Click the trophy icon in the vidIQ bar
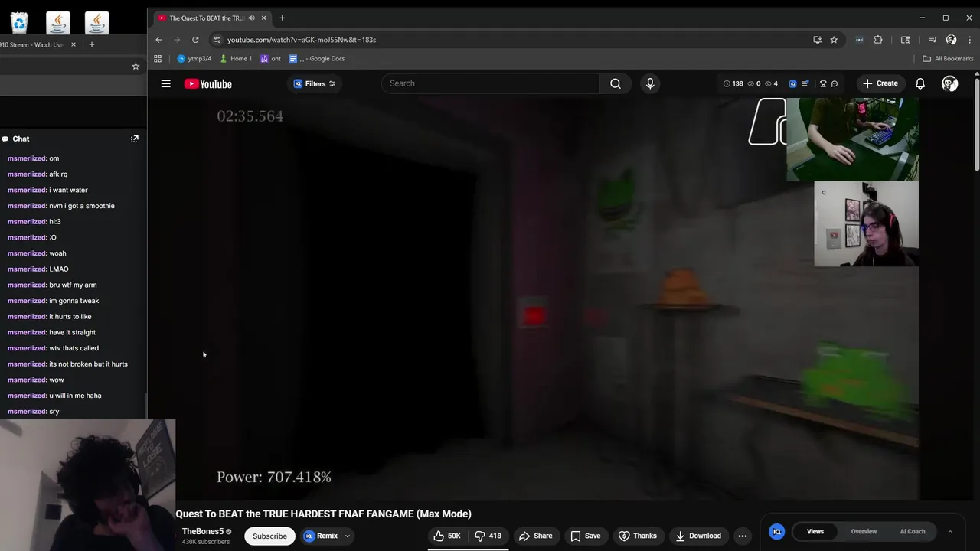 click(x=823, y=83)
